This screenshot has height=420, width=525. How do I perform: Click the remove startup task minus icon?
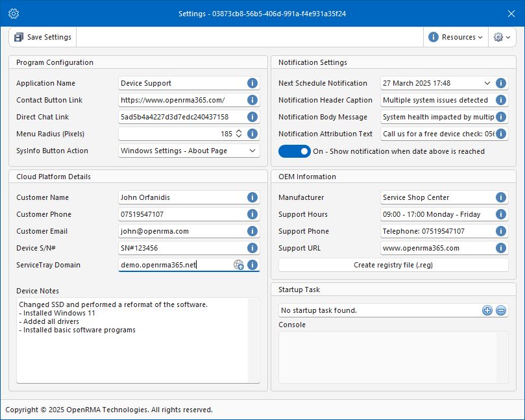tap(501, 310)
